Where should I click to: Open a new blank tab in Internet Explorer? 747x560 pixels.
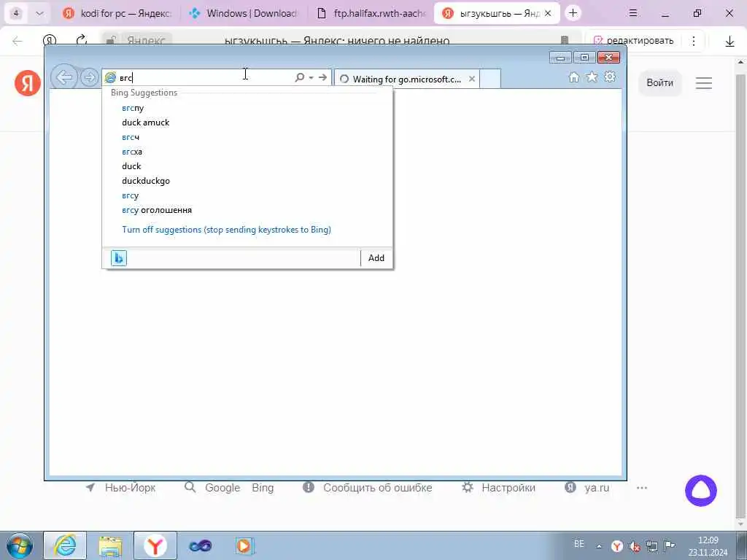490,79
